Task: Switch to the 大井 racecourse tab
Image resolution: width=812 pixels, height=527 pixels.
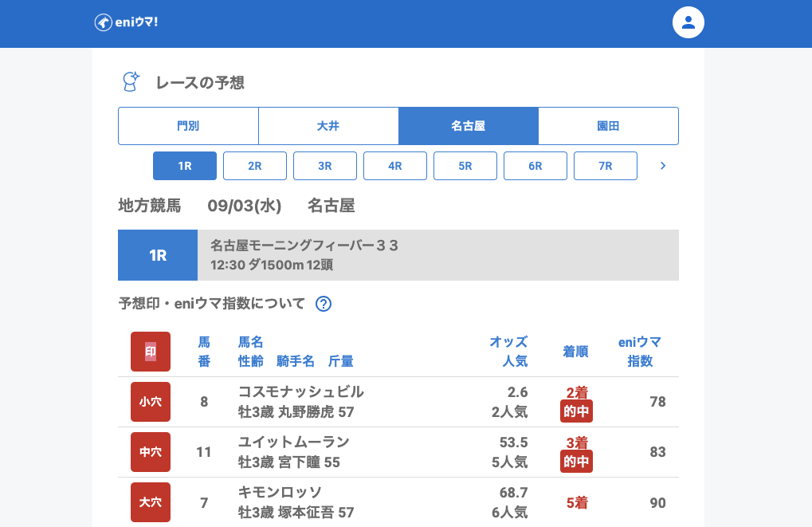Action: point(328,126)
